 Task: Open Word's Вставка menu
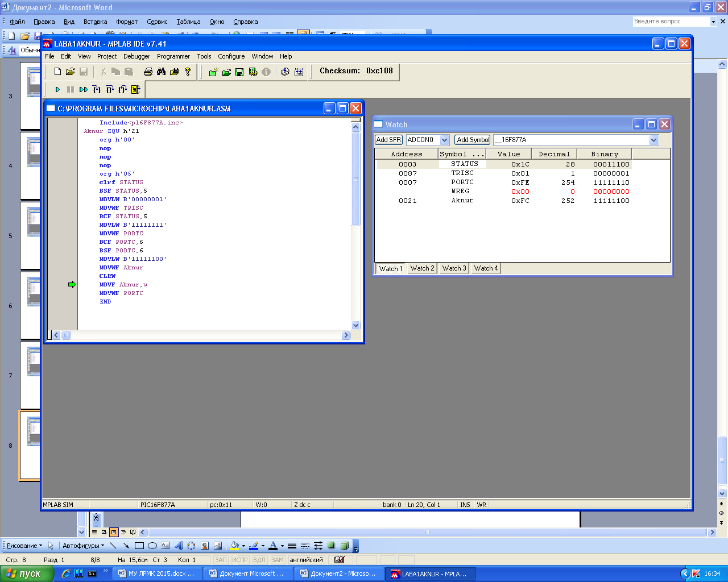click(x=95, y=22)
